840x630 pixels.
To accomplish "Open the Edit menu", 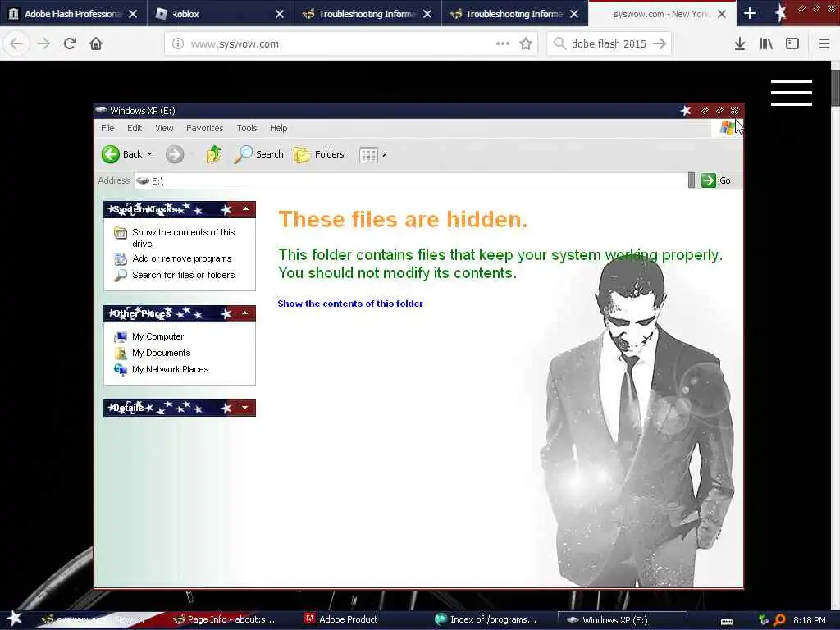I will (x=135, y=128).
